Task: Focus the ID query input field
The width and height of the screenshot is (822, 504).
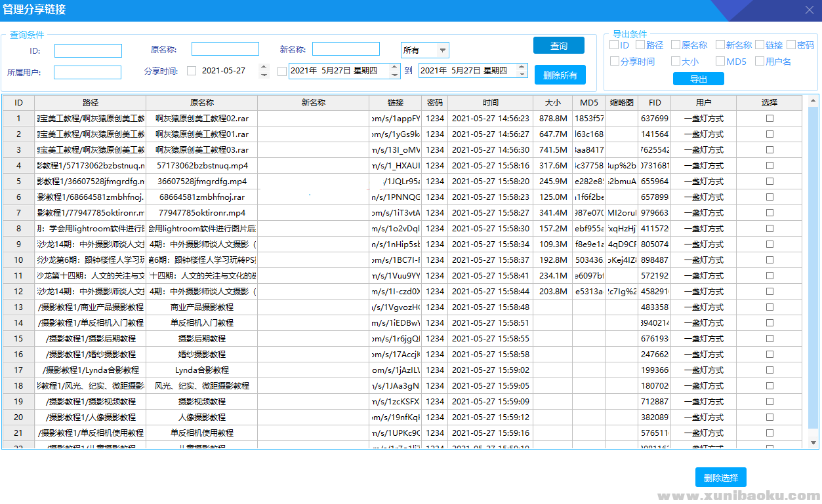Action: tap(88, 50)
